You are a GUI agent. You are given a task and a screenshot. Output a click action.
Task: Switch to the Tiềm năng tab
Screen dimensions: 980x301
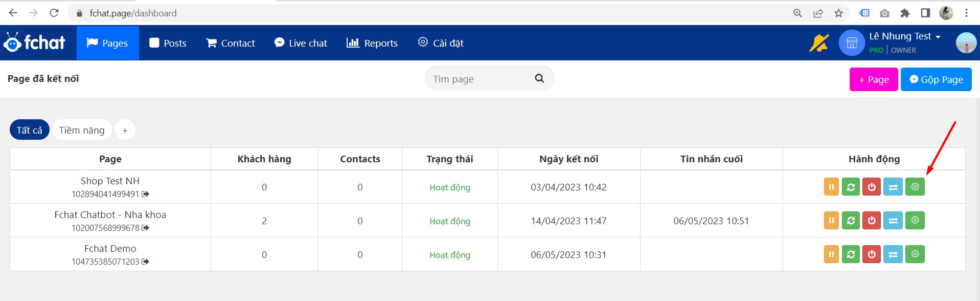click(82, 131)
